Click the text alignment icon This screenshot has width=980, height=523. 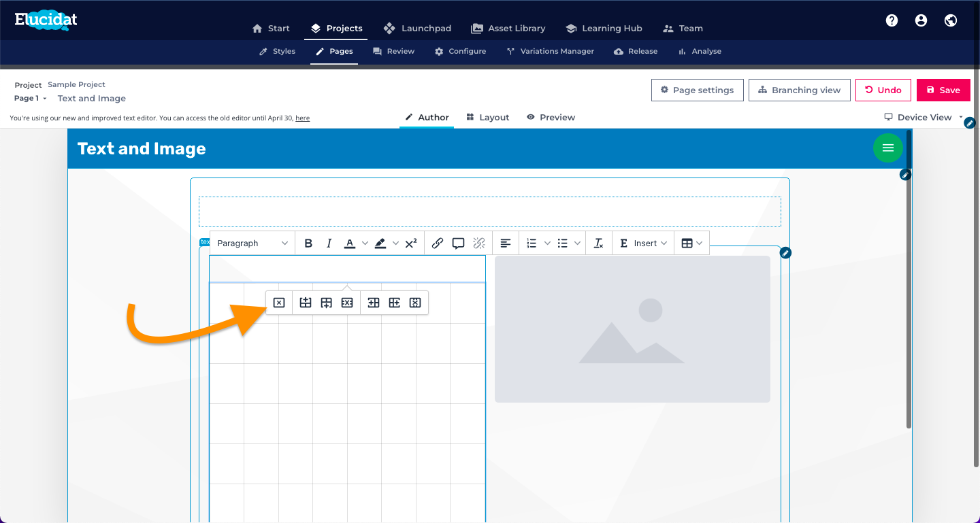(x=506, y=243)
